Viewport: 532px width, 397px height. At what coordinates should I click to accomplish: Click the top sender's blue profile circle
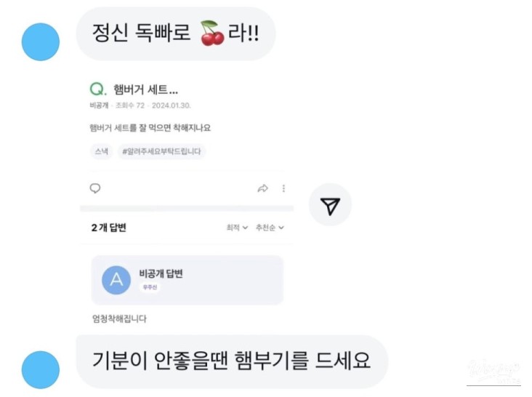[x=40, y=41]
